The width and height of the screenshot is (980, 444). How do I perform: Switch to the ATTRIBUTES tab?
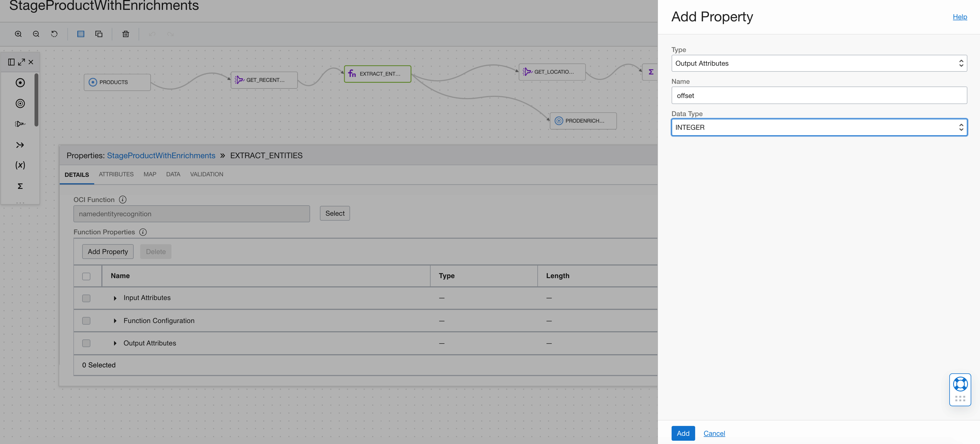point(116,174)
